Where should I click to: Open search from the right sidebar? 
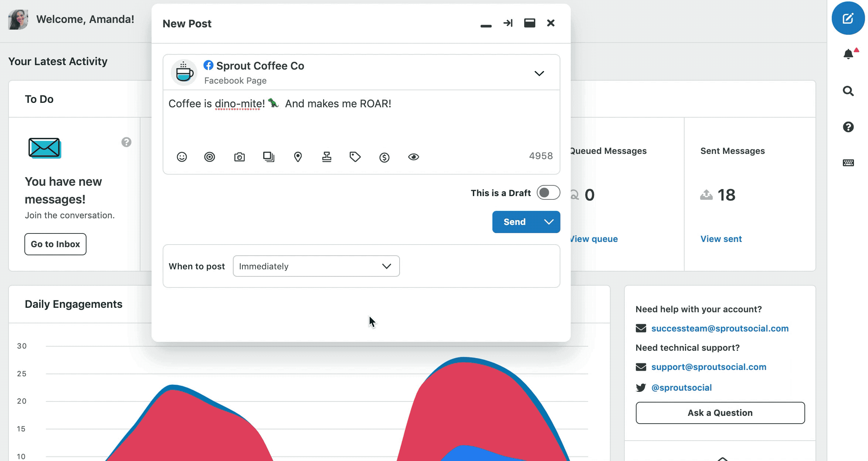click(x=848, y=91)
